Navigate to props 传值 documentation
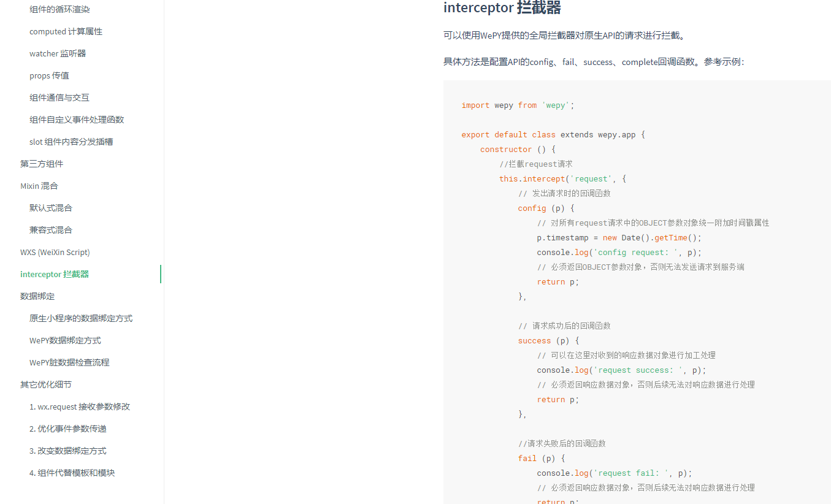 49,75
